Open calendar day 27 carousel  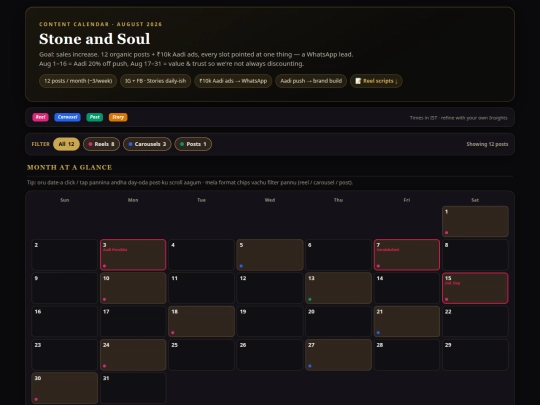[338, 355]
